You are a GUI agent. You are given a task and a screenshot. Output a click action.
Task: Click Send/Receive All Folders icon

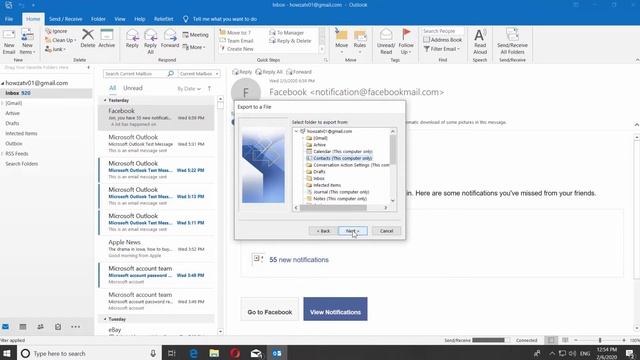[512, 41]
